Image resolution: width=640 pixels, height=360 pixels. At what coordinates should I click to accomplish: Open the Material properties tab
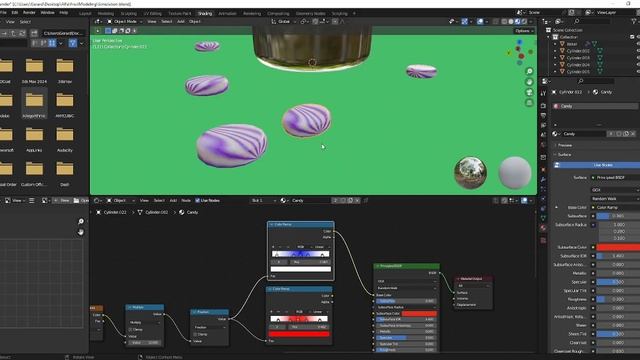pyautogui.click(x=543, y=228)
